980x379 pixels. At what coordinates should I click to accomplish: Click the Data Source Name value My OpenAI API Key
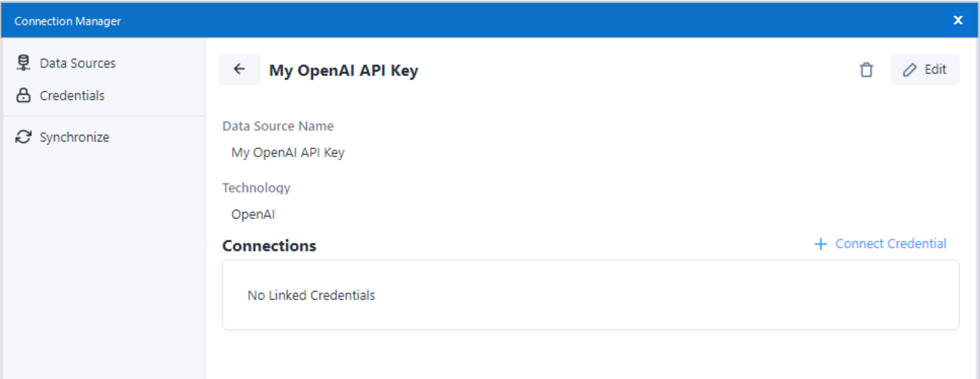point(288,152)
